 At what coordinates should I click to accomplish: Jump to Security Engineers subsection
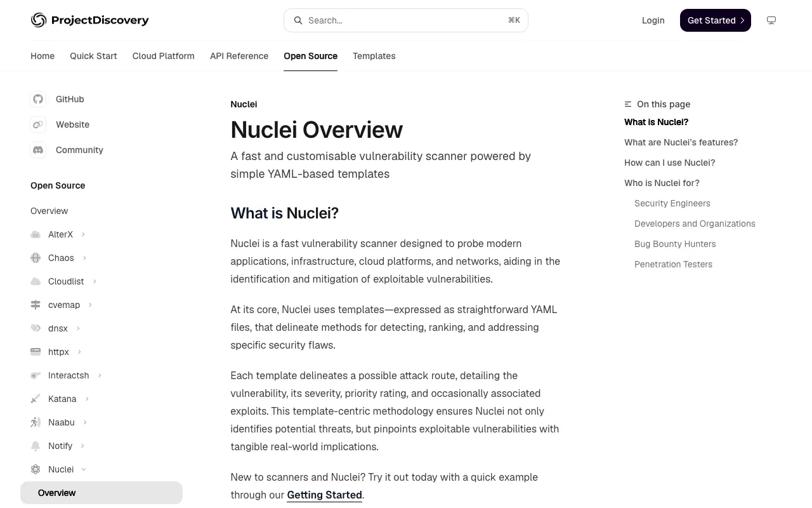(672, 203)
